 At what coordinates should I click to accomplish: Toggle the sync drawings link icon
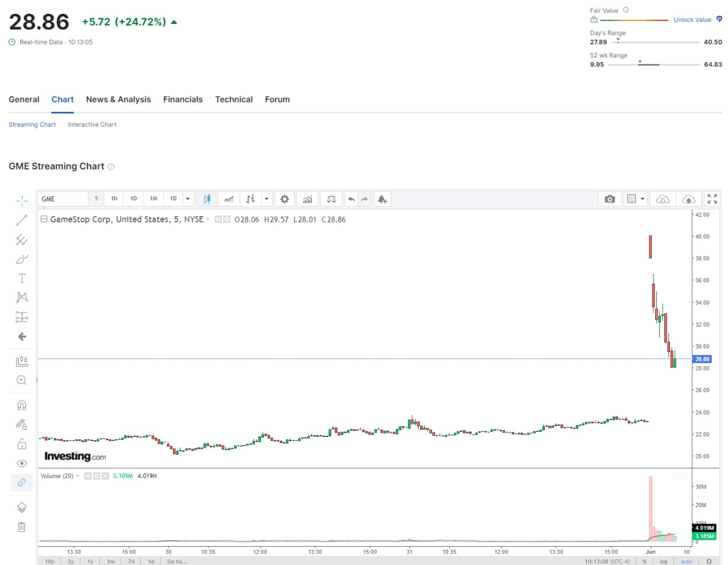click(x=22, y=482)
